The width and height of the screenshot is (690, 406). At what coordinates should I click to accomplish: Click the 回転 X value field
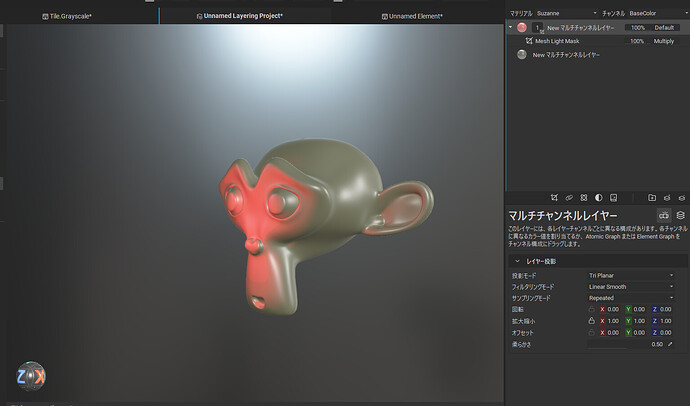(613, 309)
